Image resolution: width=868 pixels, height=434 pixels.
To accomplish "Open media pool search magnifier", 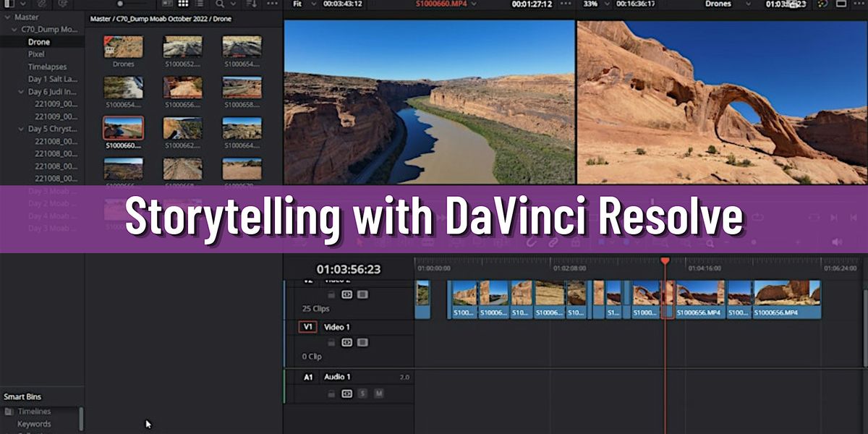I will tap(219, 4).
